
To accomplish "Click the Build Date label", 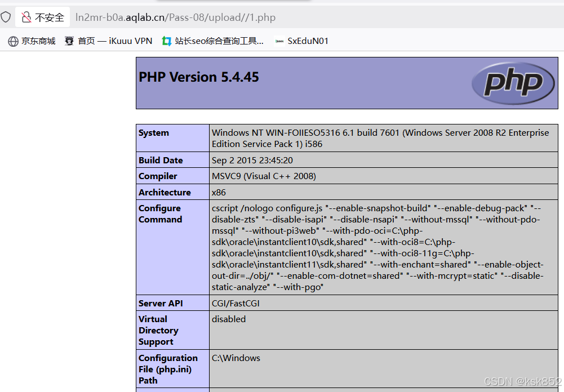I will tap(161, 160).
